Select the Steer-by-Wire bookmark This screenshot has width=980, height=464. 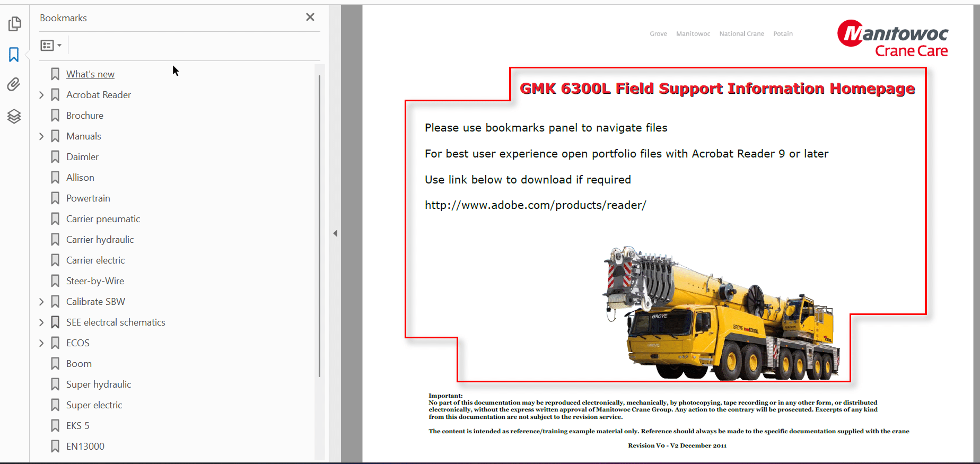[95, 281]
